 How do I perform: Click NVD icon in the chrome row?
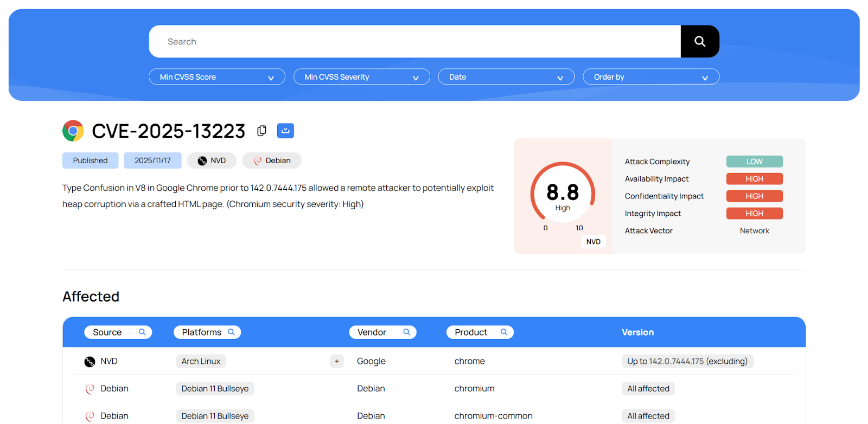(x=90, y=362)
